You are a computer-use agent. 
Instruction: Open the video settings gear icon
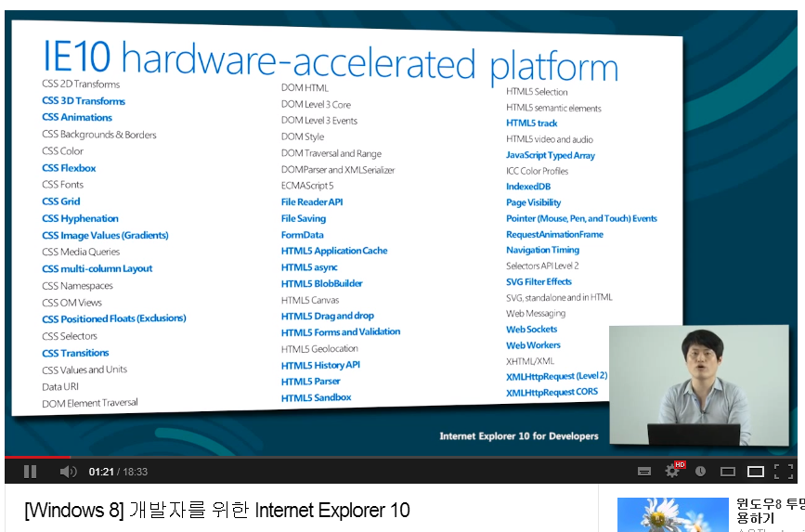(x=672, y=471)
